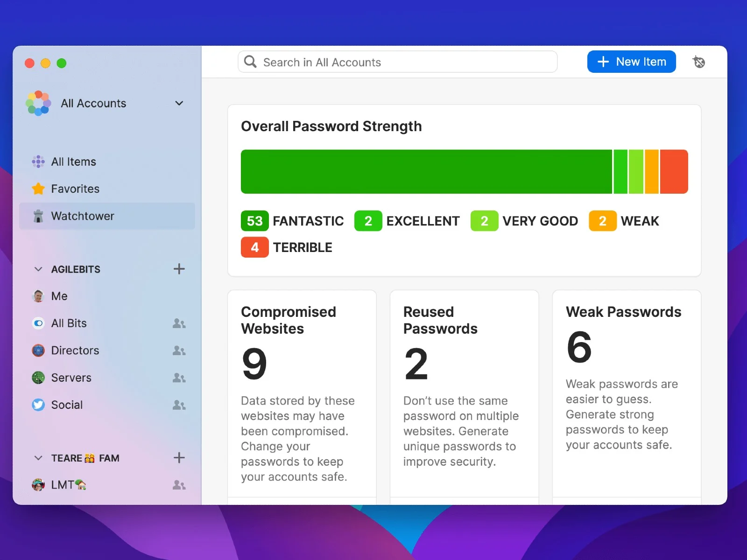Add a vault to TEARE FAM with plus
Screen dimensions: 747x560
(x=179, y=458)
